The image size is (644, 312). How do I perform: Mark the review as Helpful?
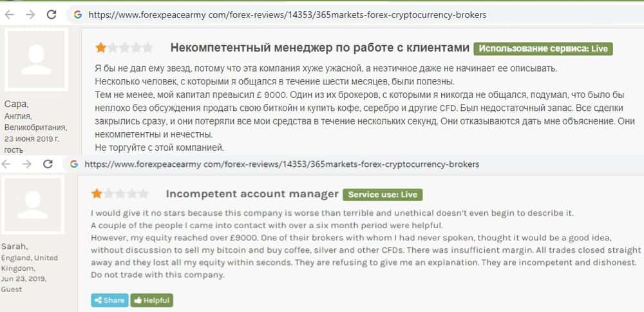[x=151, y=300]
